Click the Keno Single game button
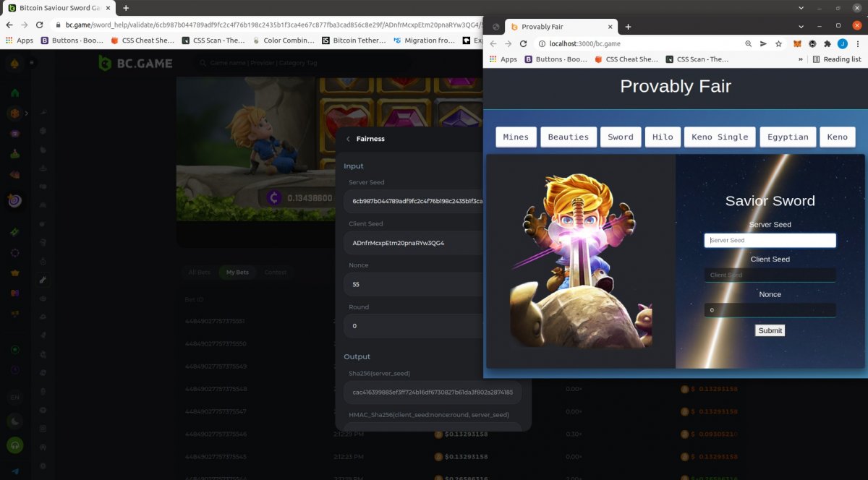Viewport: 868px width, 480px height. [720, 137]
